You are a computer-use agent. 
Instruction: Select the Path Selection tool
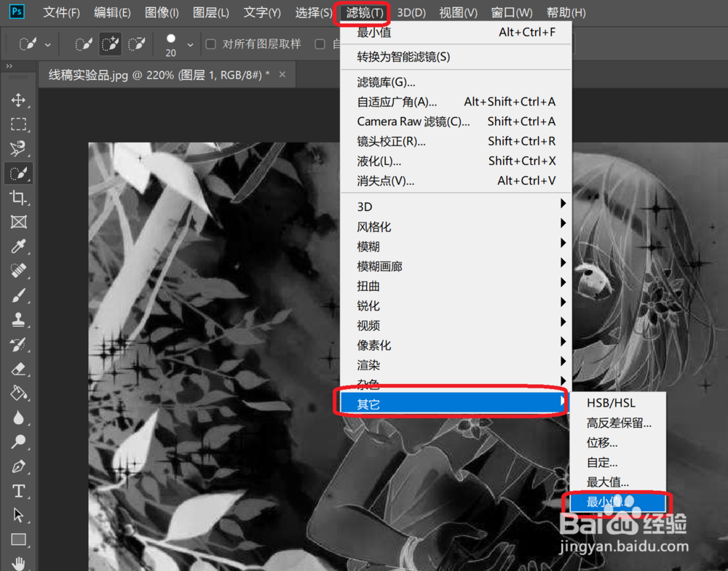[x=19, y=515]
